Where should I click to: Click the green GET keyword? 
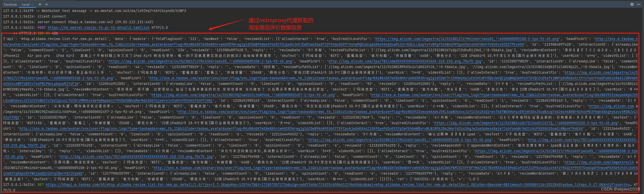pyautogui.click(x=41, y=185)
